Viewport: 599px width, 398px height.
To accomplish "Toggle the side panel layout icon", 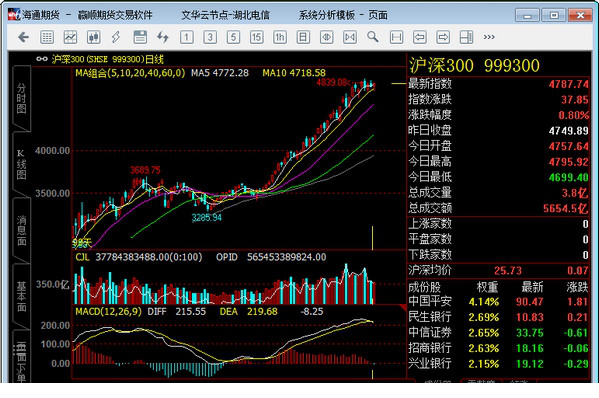I will tap(466, 37).
